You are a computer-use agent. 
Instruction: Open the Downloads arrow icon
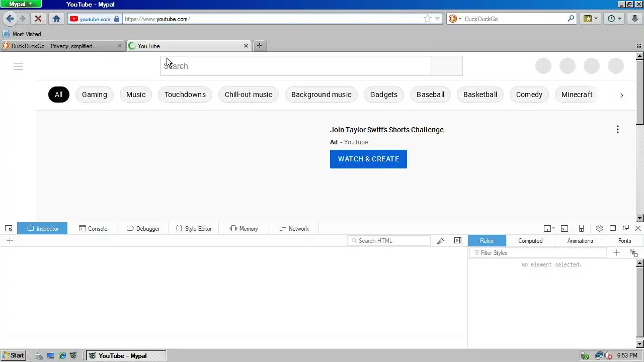[x=635, y=19]
